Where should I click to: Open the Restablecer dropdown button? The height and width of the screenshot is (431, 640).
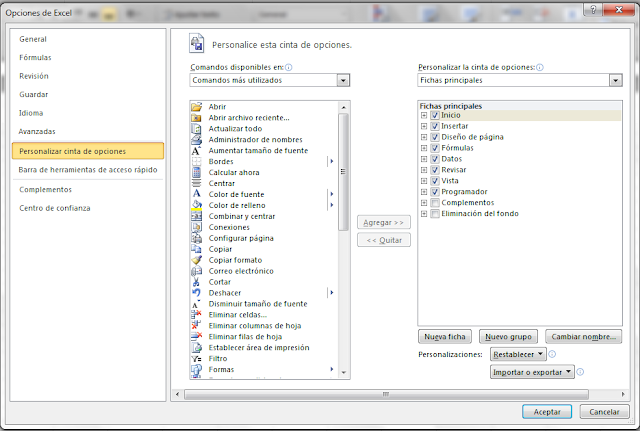click(x=518, y=354)
